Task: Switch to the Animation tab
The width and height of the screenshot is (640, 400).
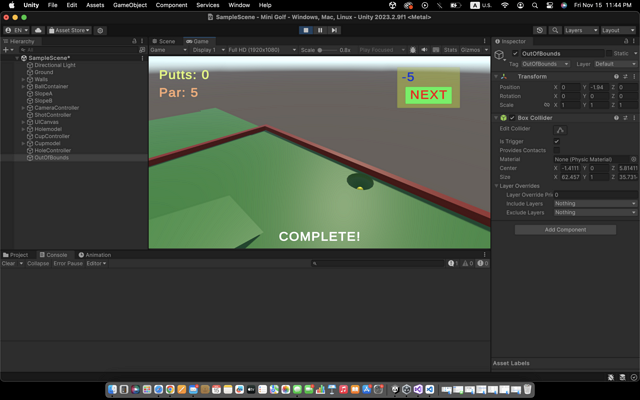Action: tap(95, 255)
